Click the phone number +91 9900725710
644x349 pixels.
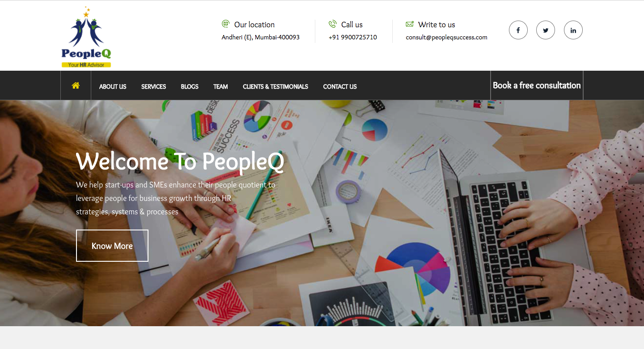pyautogui.click(x=353, y=38)
